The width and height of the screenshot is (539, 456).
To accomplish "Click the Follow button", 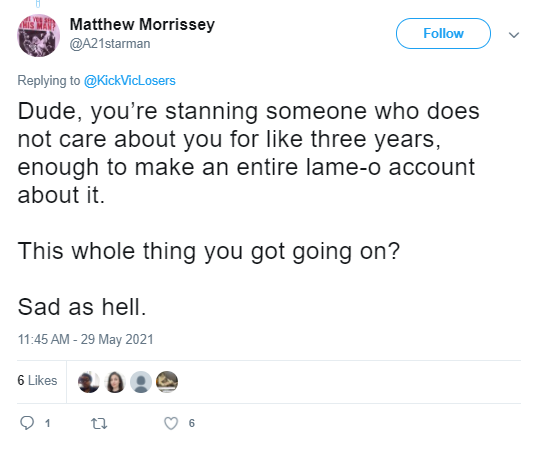I will tap(443, 33).
